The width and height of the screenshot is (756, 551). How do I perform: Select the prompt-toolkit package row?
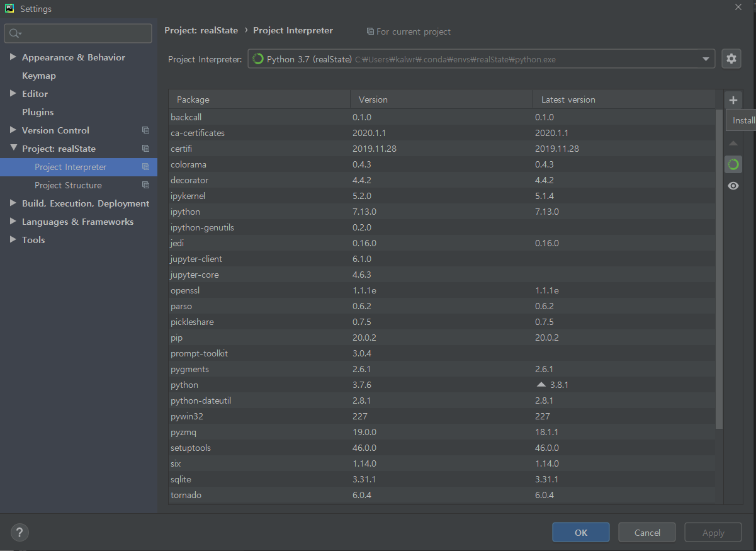pyautogui.click(x=442, y=353)
